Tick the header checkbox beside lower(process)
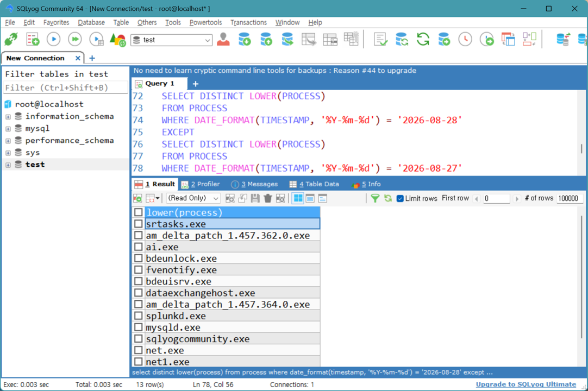588x391 pixels. tap(139, 212)
